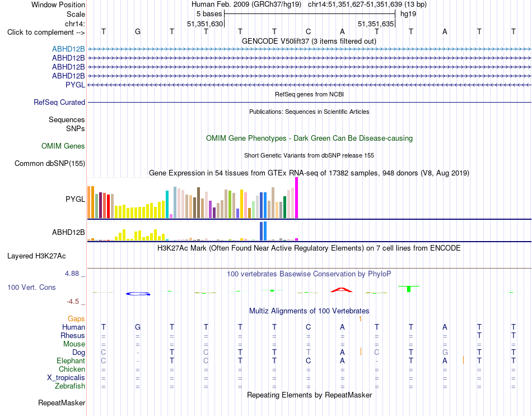532x416 pixels.
Task: Select the Human species row label
Action: pos(73,327)
